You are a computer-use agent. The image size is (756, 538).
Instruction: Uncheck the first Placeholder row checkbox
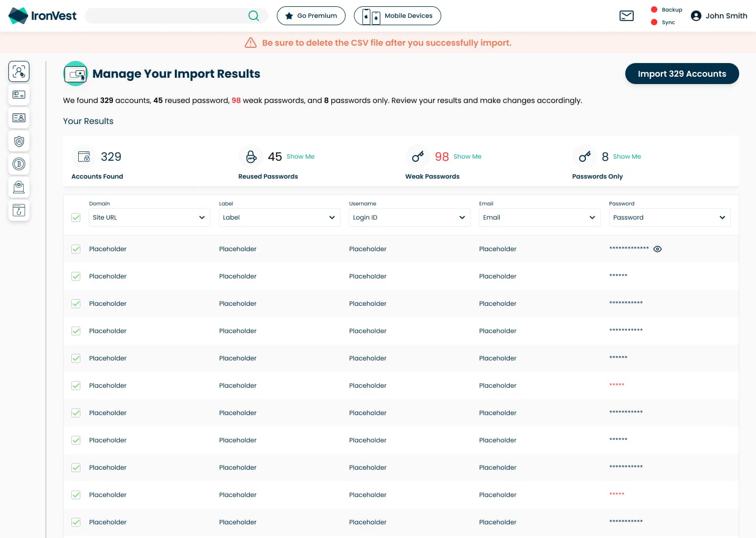click(x=76, y=249)
